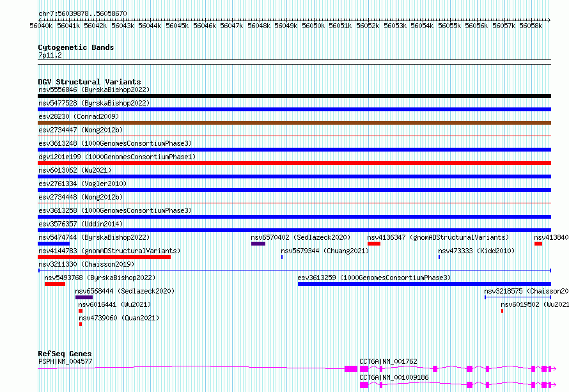Image resolution: width=569 pixels, height=392 pixels.
Task: Click the nsv413840 red bar at right edge
Action: (x=538, y=244)
